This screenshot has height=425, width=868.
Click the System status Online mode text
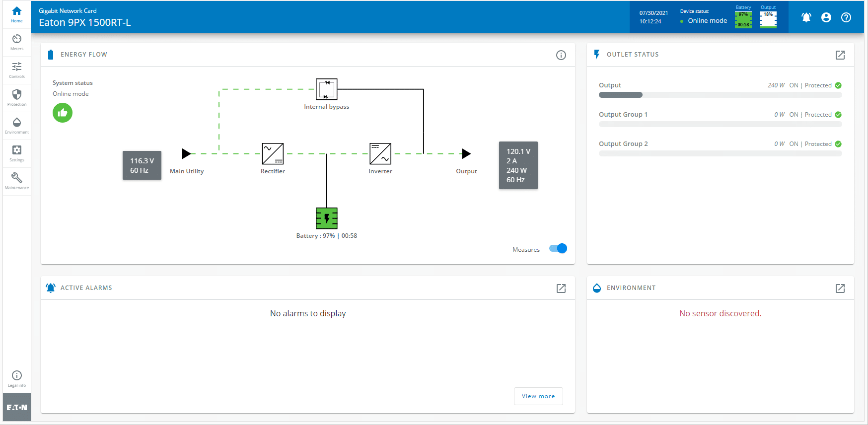tap(71, 94)
